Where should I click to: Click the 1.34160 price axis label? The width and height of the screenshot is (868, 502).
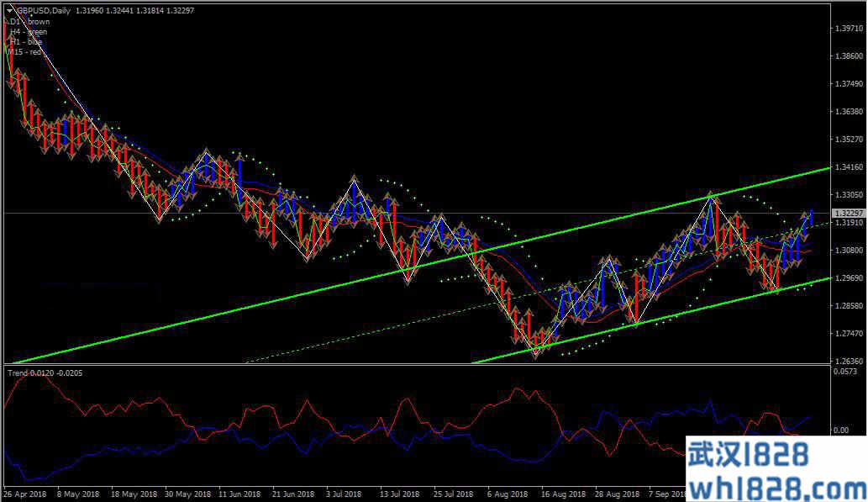850,166
